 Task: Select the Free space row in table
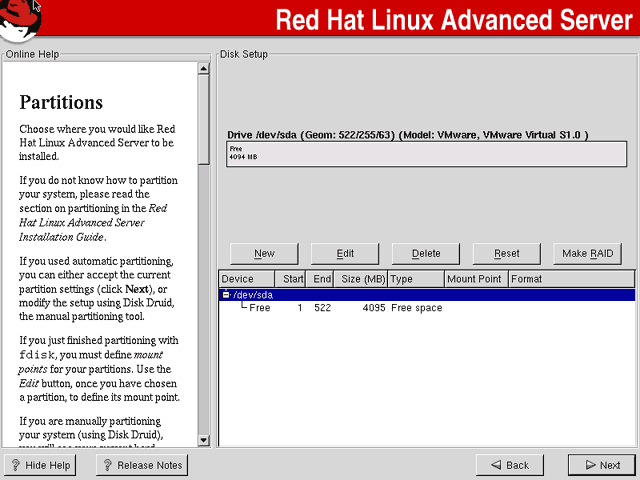coord(427,308)
